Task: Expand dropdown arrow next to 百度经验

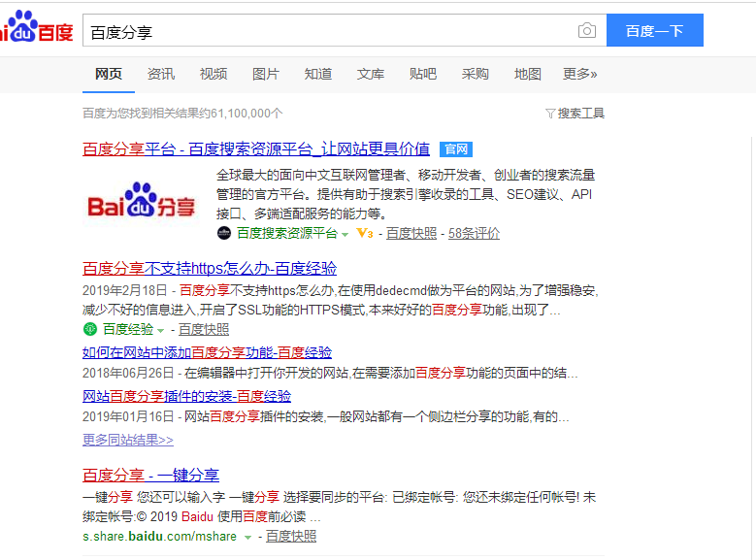Action: pos(162,330)
